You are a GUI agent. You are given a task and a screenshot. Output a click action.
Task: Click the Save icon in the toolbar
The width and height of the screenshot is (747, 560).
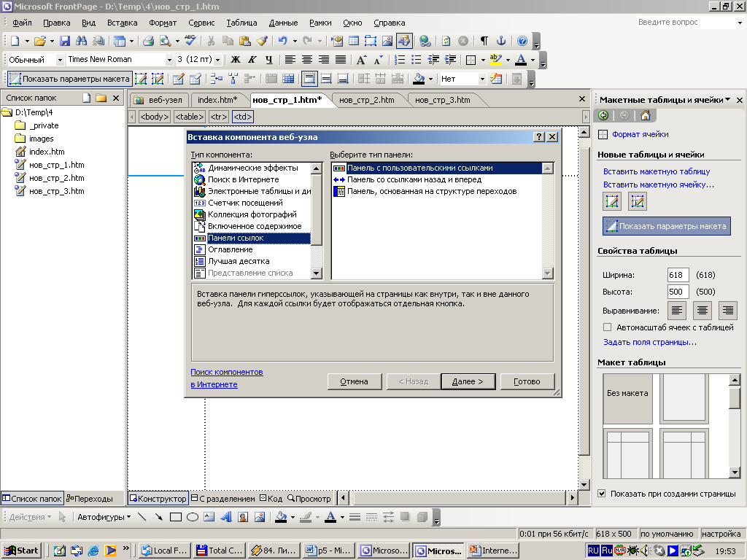65,41
